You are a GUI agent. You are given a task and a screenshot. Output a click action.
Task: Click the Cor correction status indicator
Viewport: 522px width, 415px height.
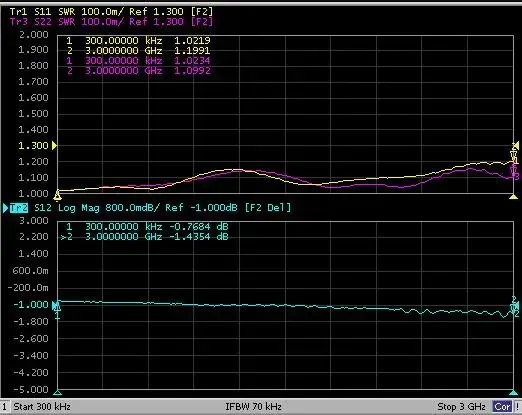[502, 407]
